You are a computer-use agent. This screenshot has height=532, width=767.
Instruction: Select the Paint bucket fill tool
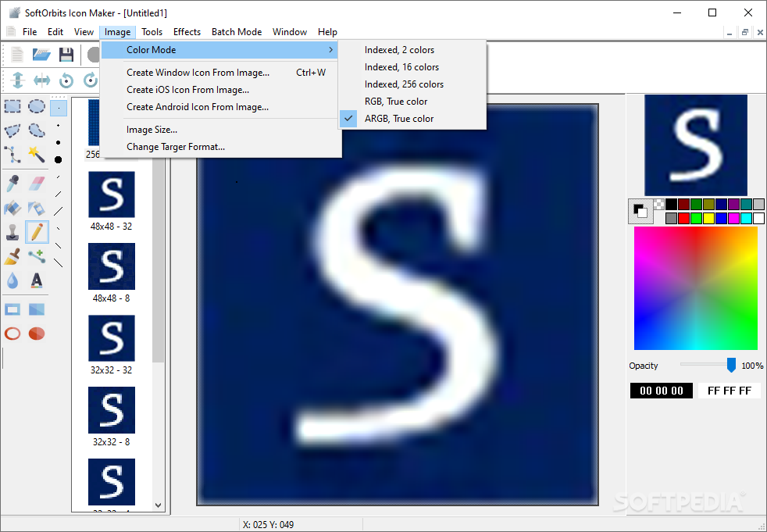point(12,208)
